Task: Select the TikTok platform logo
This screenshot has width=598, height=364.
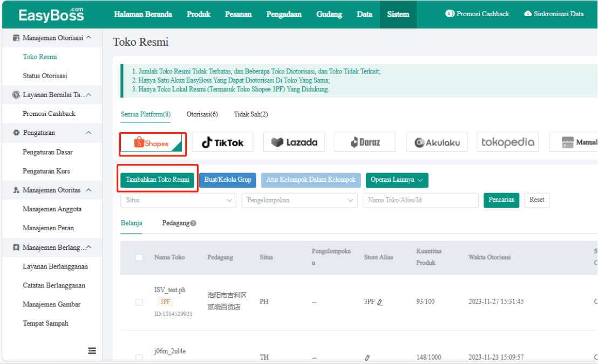Action: pos(222,142)
